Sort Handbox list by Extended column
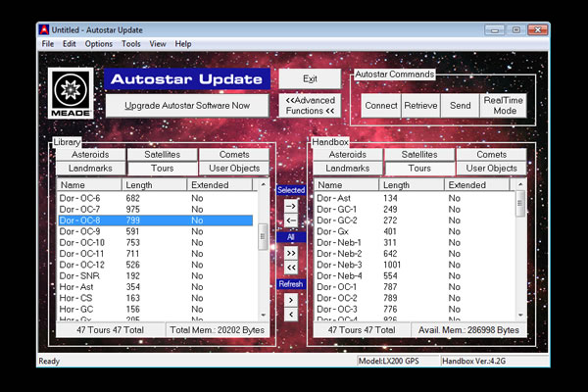This screenshot has width=588, height=392. (x=477, y=185)
